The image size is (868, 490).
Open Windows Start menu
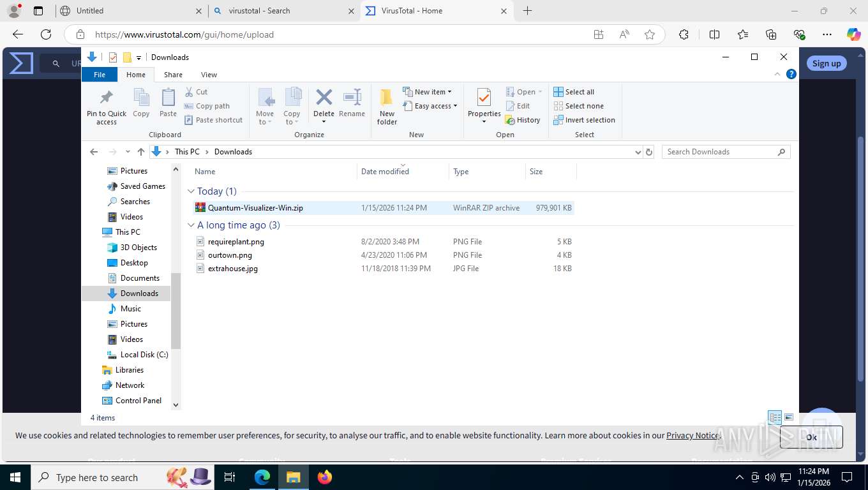point(15,477)
